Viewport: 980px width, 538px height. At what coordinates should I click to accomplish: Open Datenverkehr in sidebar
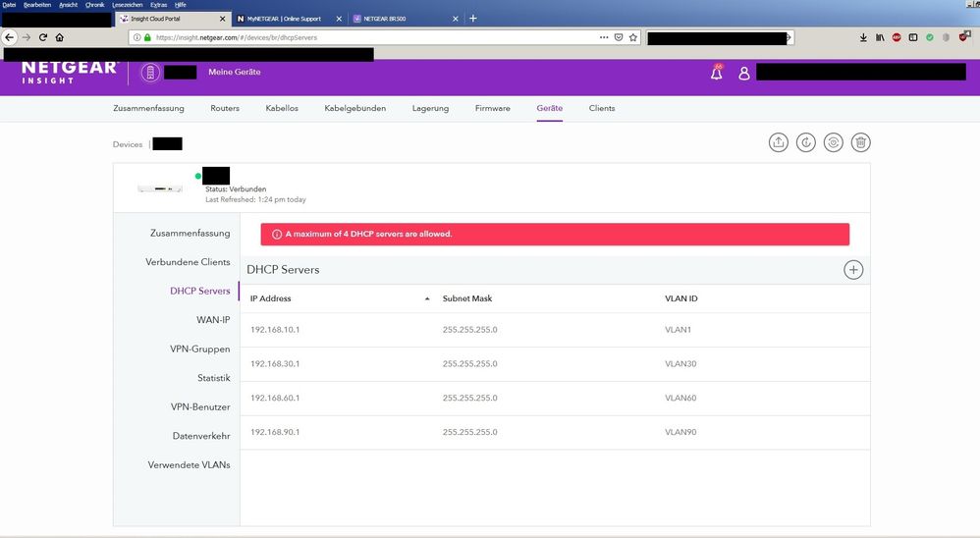201,436
